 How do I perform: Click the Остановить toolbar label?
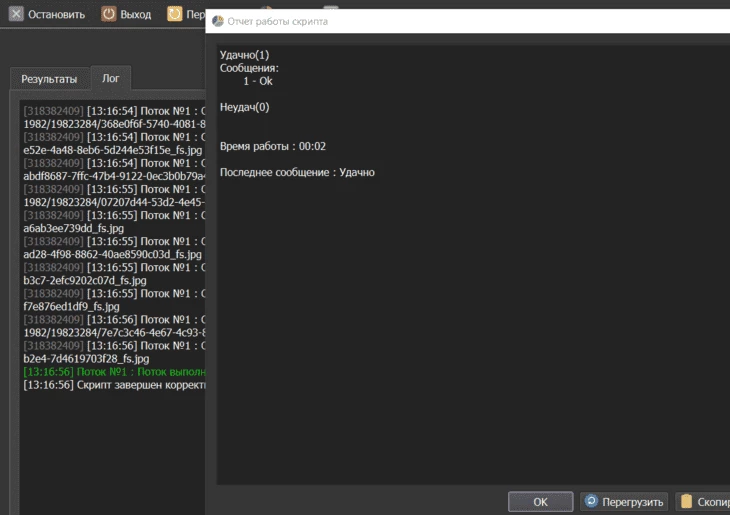tap(56, 14)
